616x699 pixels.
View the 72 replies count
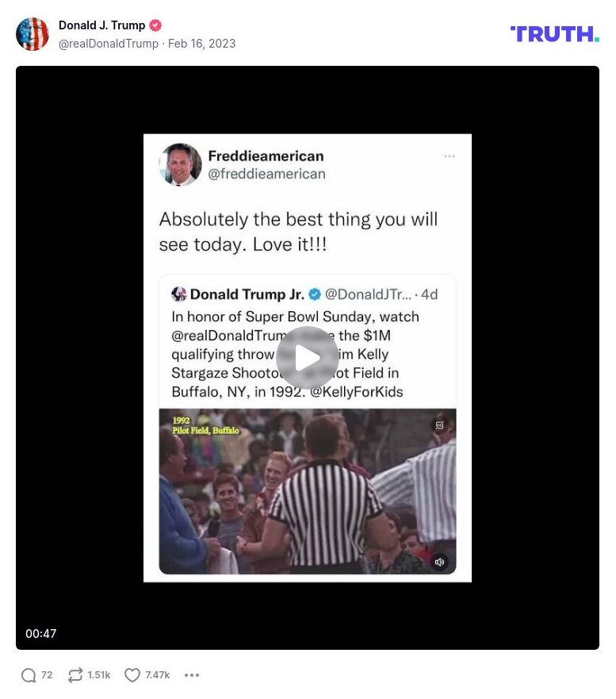pyautogui.click(x=47, y=675)
